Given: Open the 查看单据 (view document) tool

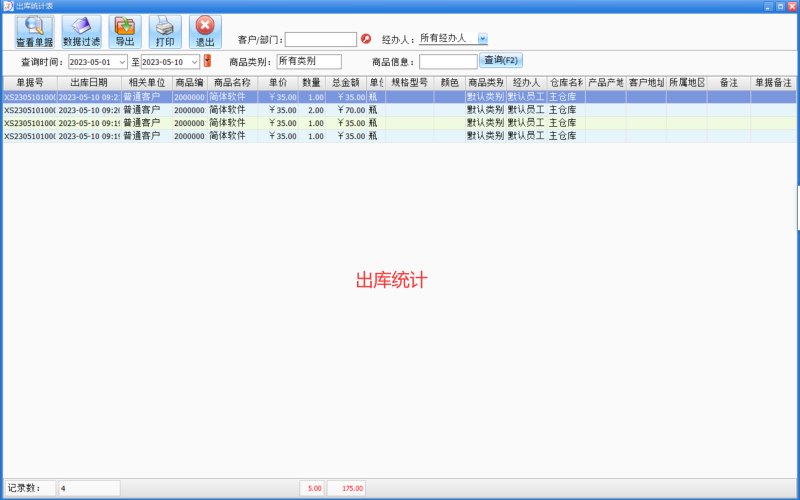Looking at the screenshot, I should coord(35,32).
